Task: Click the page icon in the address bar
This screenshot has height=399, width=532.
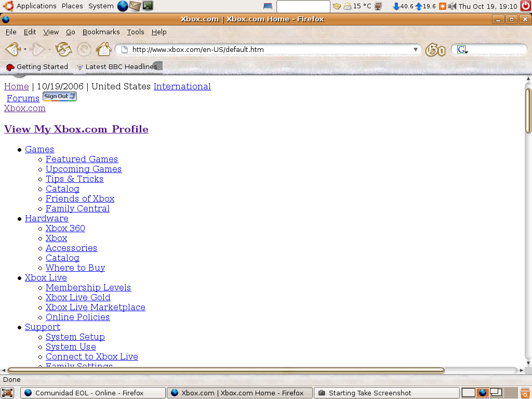Action: click(125, 49)
